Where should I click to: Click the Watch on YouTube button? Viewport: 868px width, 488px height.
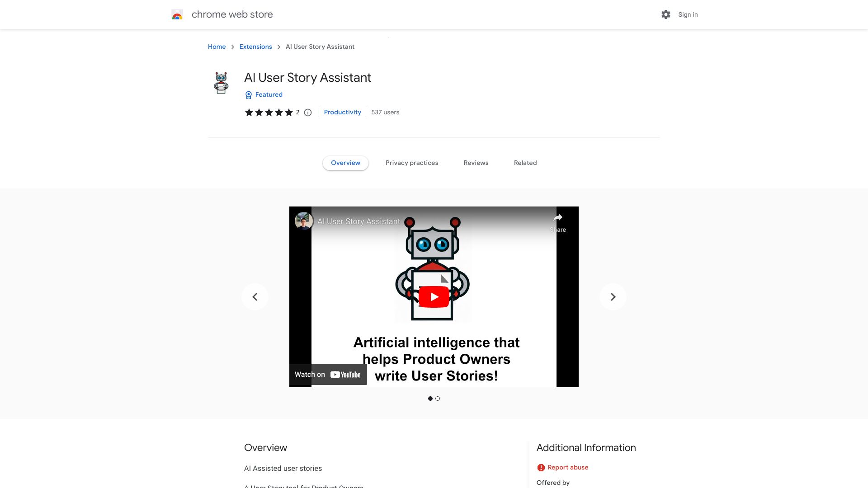coord(328,374)
